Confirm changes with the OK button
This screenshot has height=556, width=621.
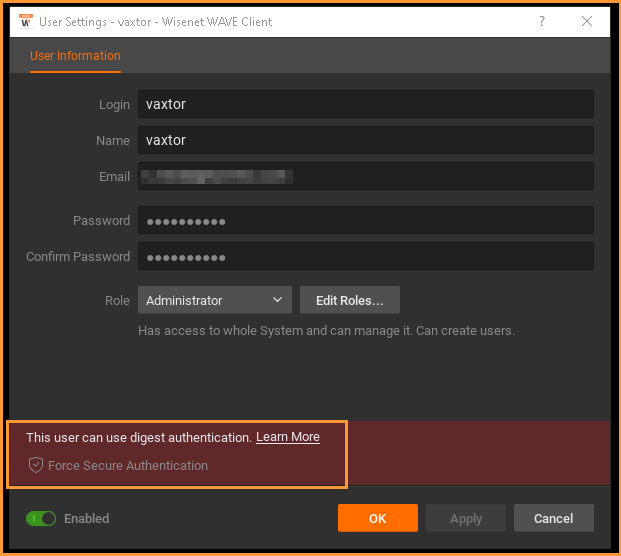(378, 518)
